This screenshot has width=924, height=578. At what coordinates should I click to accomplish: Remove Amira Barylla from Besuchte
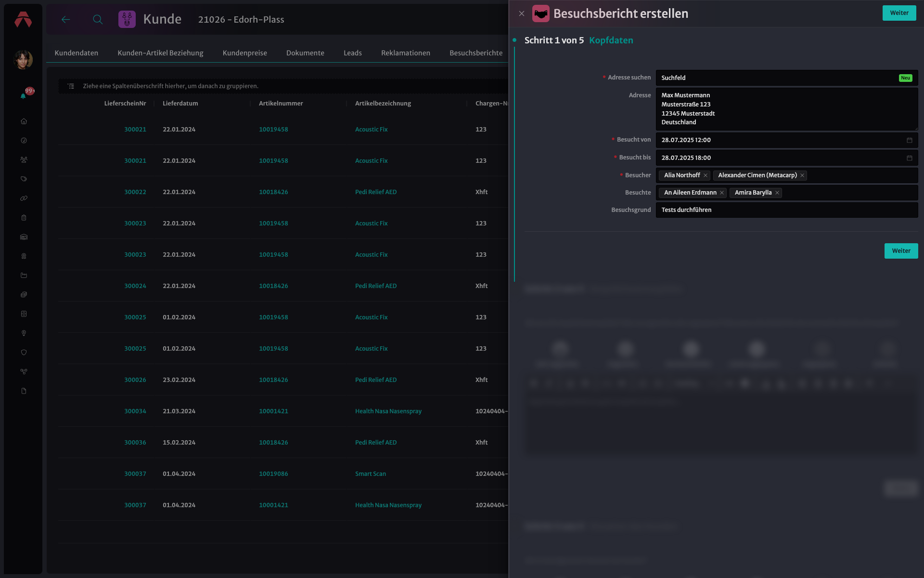(x=777, y=193)
